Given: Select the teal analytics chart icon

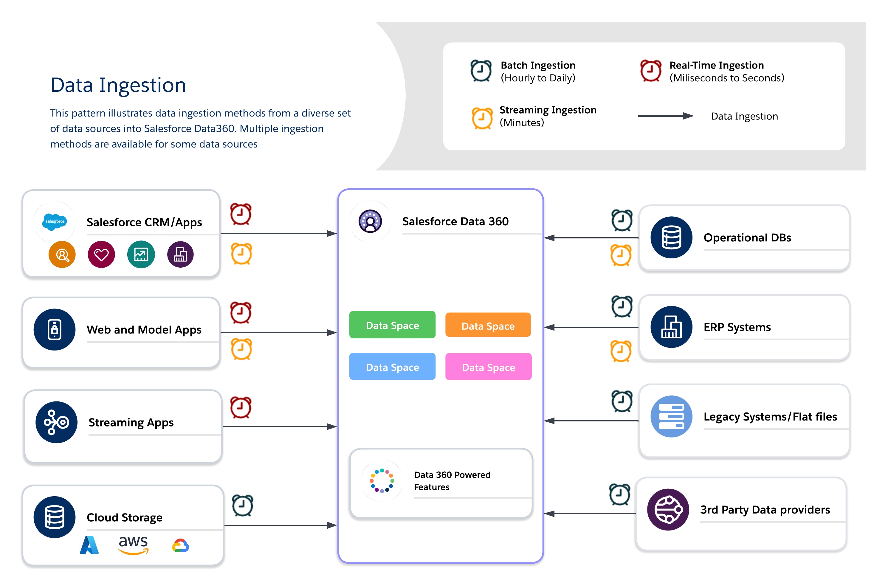Looking at the screenshot, I should (x=141, y=255).
